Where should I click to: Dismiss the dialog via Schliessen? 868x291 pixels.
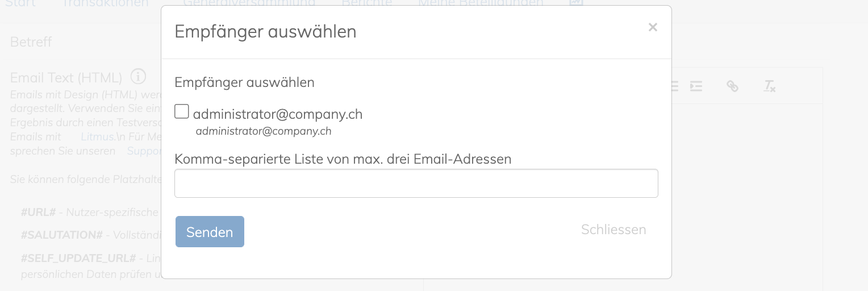[614, 230]
